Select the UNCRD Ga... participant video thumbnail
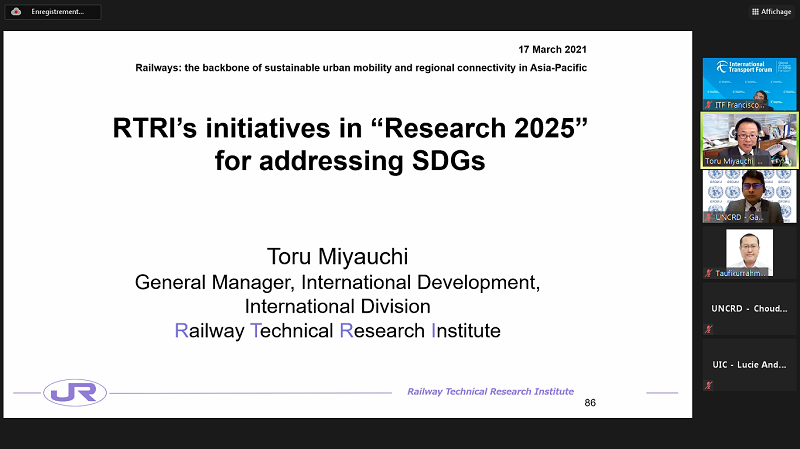Viewport: 800px width, 449px height. click(749, 196)
